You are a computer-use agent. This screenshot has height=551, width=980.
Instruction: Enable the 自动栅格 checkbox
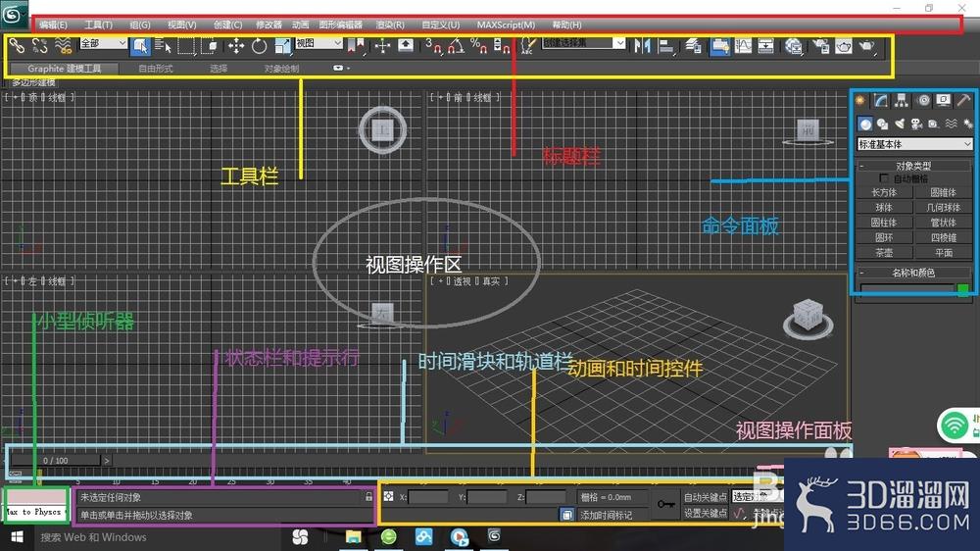(x=883, y=178)
